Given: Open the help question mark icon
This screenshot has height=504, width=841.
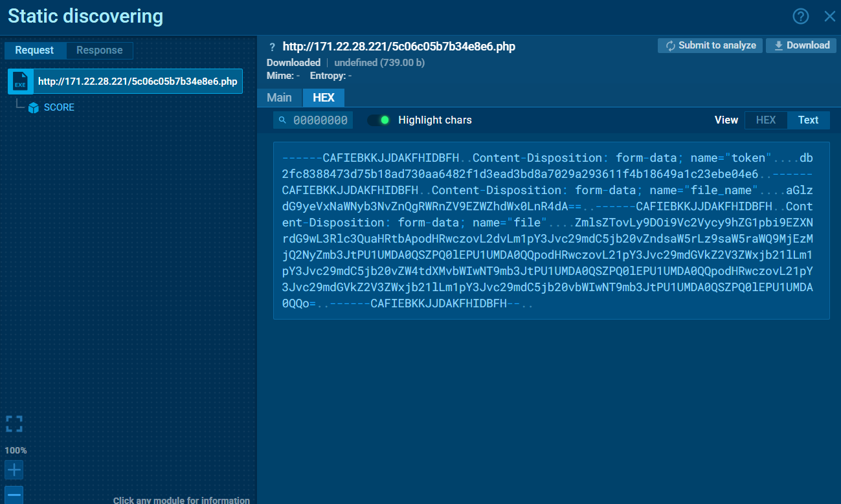Looking at the screenshot, I should pos(801,16).
